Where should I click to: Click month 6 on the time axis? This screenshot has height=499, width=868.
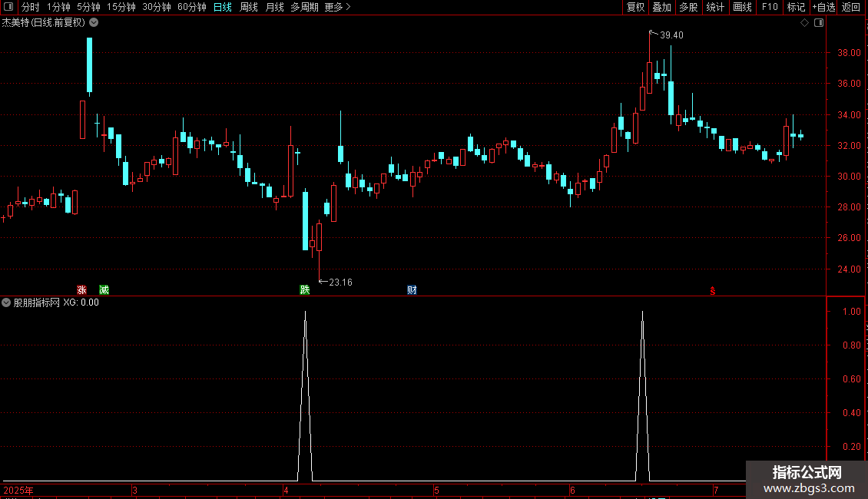(572, 491)
